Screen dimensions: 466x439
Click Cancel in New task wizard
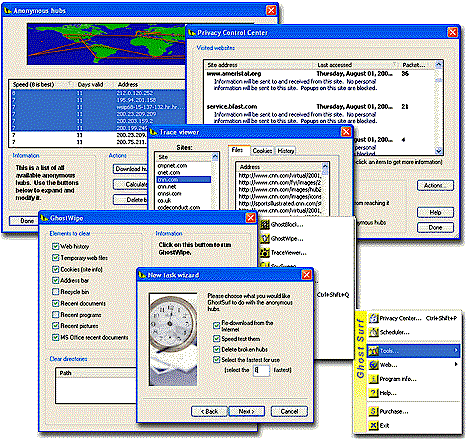pos(289,411)
